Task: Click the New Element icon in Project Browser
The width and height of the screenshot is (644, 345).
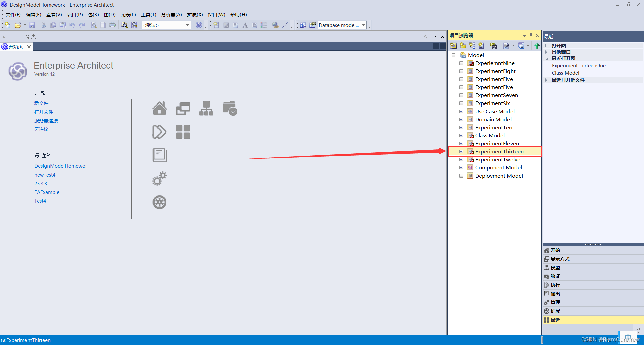Action: tap(482, 46)
